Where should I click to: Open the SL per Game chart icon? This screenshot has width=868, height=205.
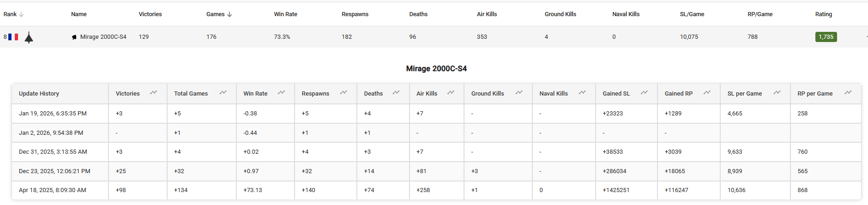tap(777, 93)
